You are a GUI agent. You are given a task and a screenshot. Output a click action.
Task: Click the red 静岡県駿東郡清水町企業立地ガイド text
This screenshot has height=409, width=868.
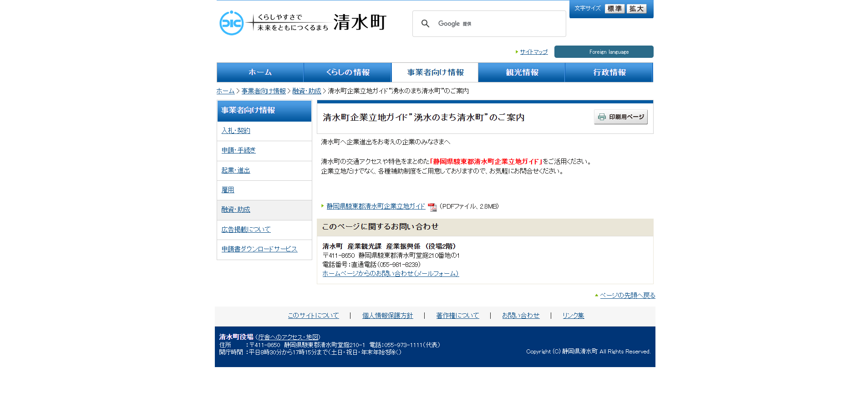(486, 162)
